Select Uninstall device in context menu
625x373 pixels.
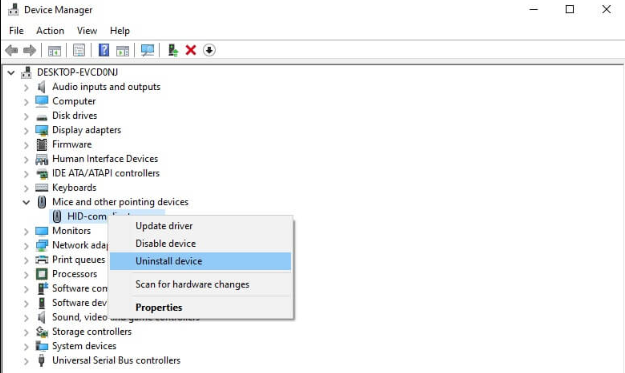tap(201, 261)
